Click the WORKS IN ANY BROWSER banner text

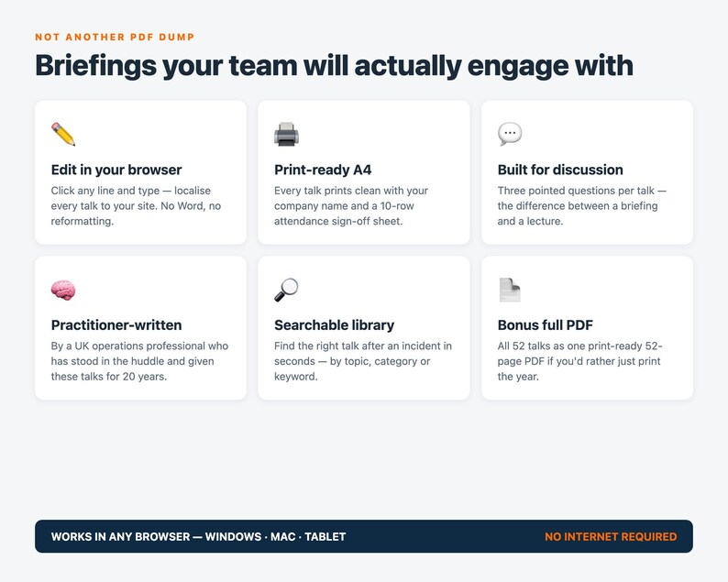pyautogui.click(x=198, y=536)
